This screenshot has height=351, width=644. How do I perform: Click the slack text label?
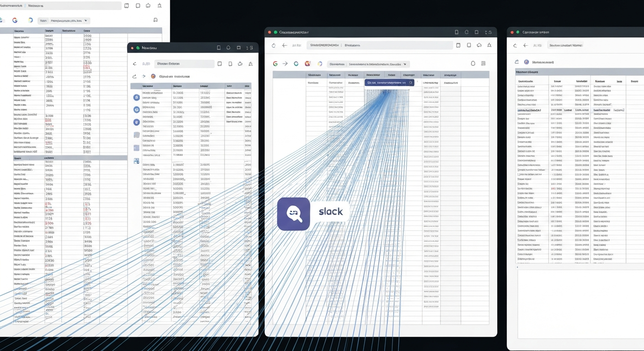tap(331, 212)
